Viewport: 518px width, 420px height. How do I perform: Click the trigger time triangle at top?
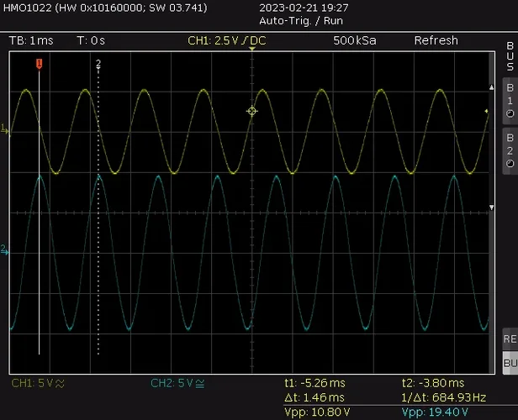click(251, 51)
